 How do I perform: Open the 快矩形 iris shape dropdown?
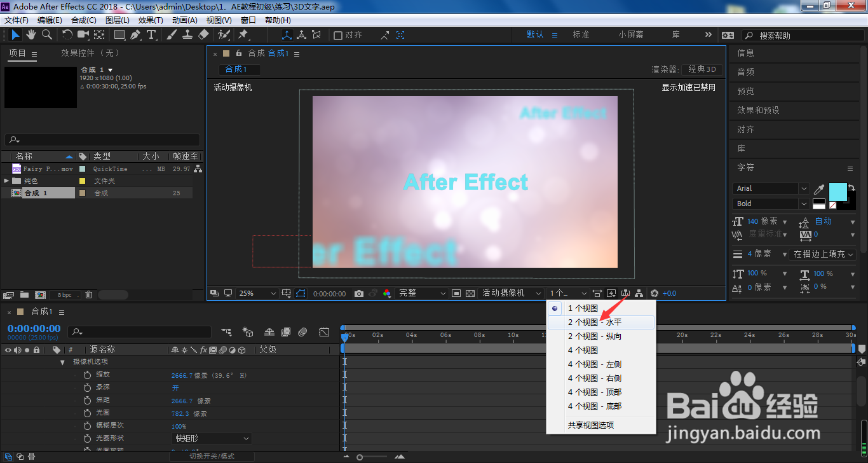tap(212, 438)
